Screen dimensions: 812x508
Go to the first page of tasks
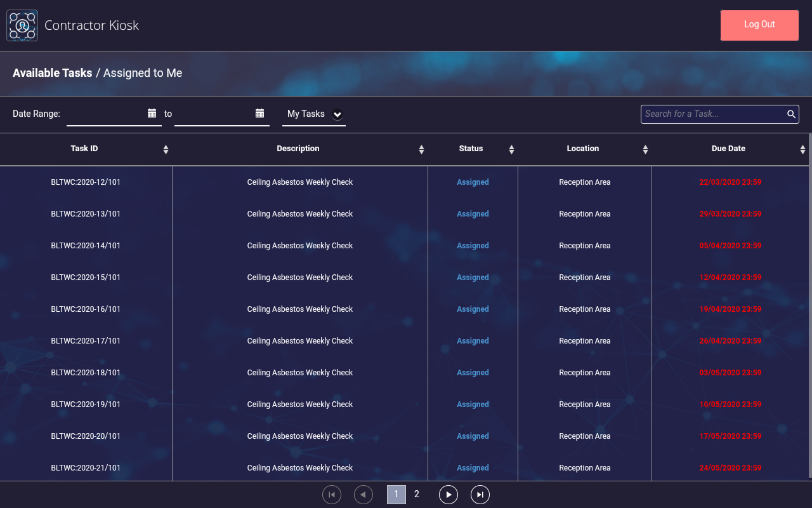point(332,495)
